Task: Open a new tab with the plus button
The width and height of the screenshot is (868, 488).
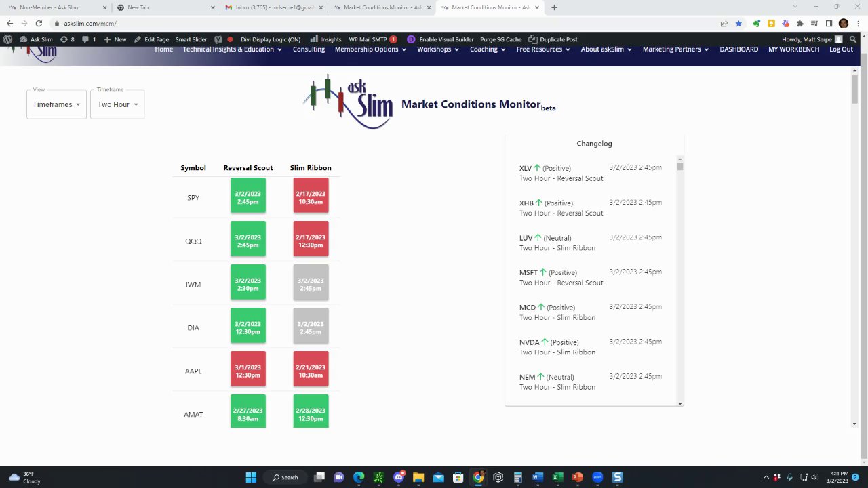Action: (554, 7)
